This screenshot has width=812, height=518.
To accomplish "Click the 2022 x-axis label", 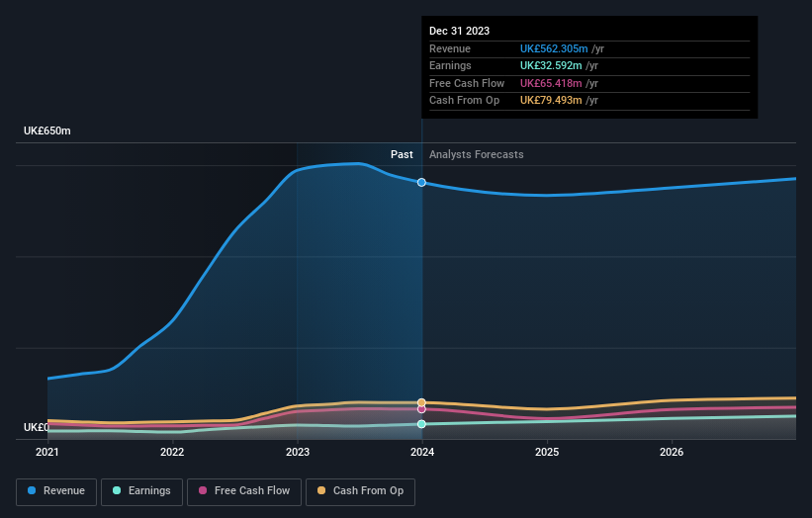I will point(172,453).
